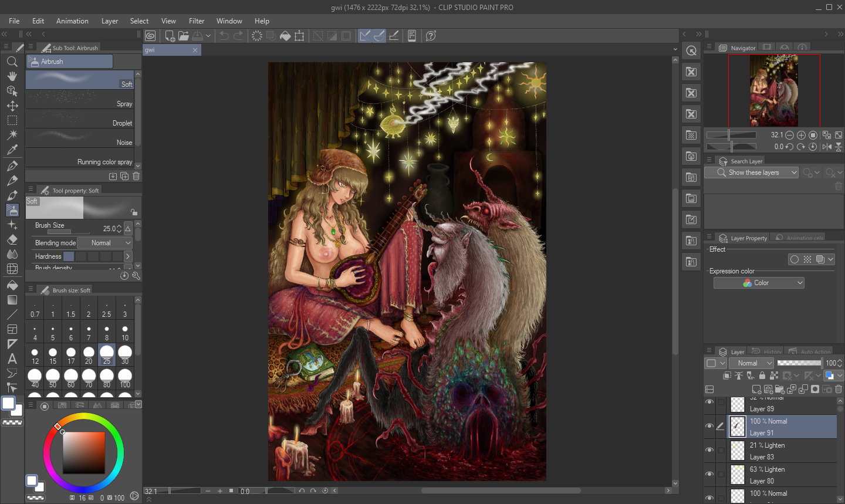Image resolution: width=845 pixels, height=504 pixels.
Task: Switch to the History tab
Action: (x=768, y=352)
